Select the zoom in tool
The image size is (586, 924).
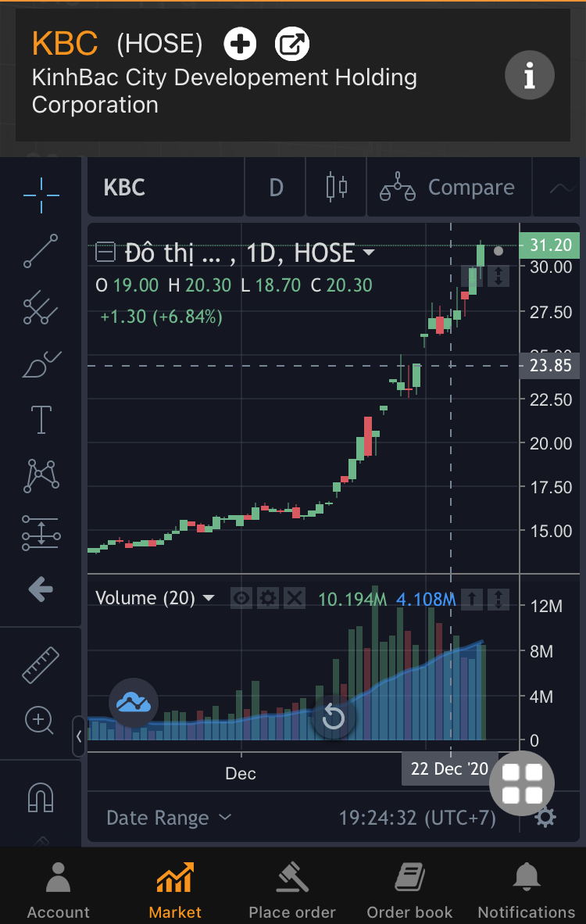pos(40,721)
